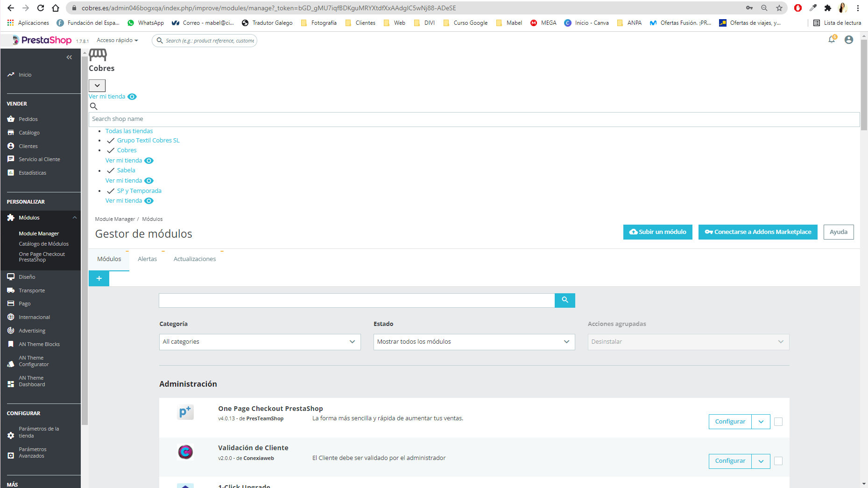
Task: Open Inicio dashboard icon in sidebar
Action: [x=11, y=75]
